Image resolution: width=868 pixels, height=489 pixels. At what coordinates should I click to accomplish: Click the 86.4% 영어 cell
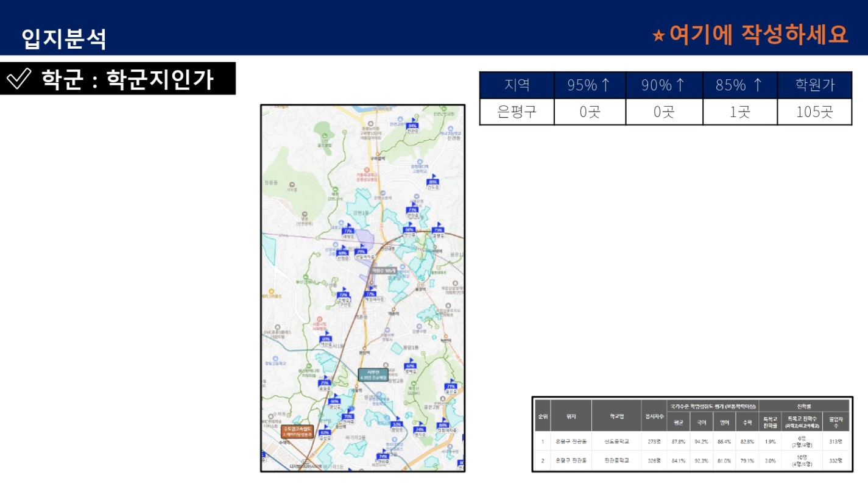click(724, 441)
